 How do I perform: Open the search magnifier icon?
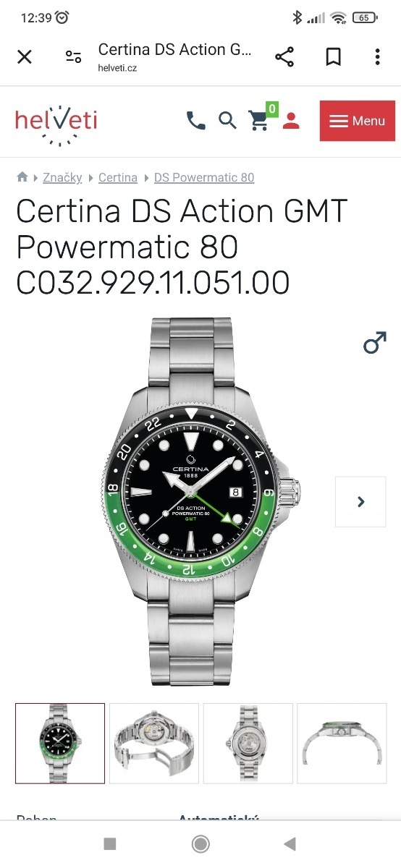coord(227,121)
